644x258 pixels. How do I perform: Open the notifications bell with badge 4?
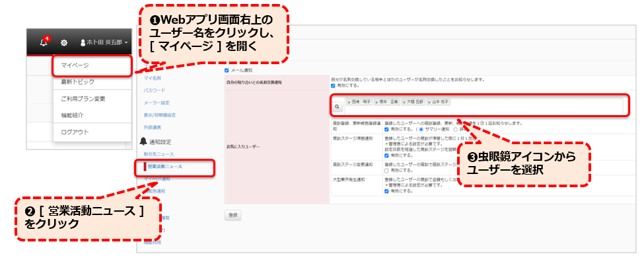[x=44, y=42]
